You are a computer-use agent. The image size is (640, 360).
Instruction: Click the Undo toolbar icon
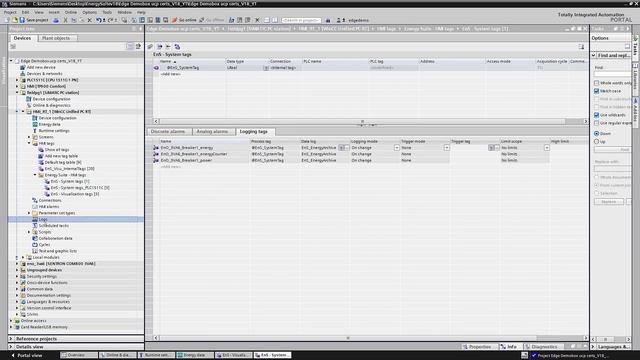click(x=98, y=20)
